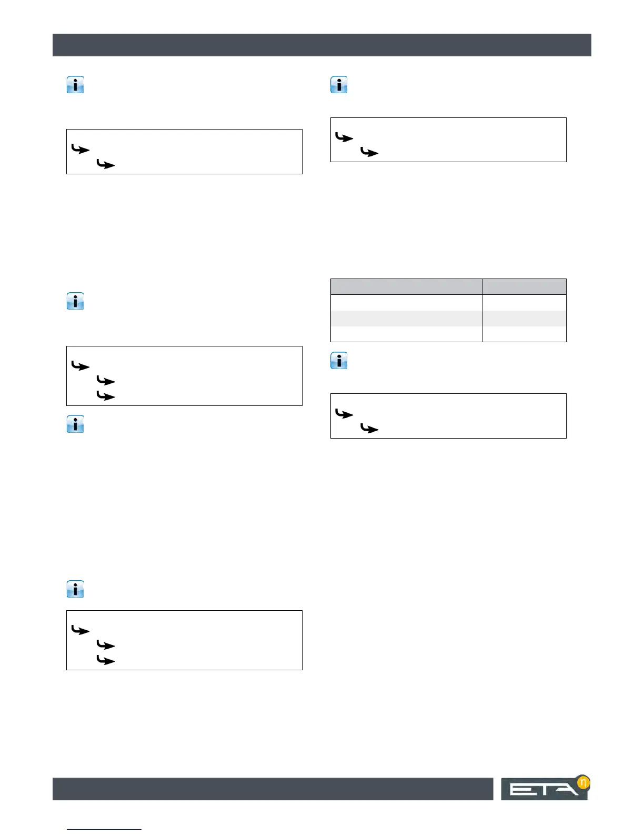Click the info icon directly below the table
Image resolution: width=644 pixels, height=834 pixels.
pos(339,361)
